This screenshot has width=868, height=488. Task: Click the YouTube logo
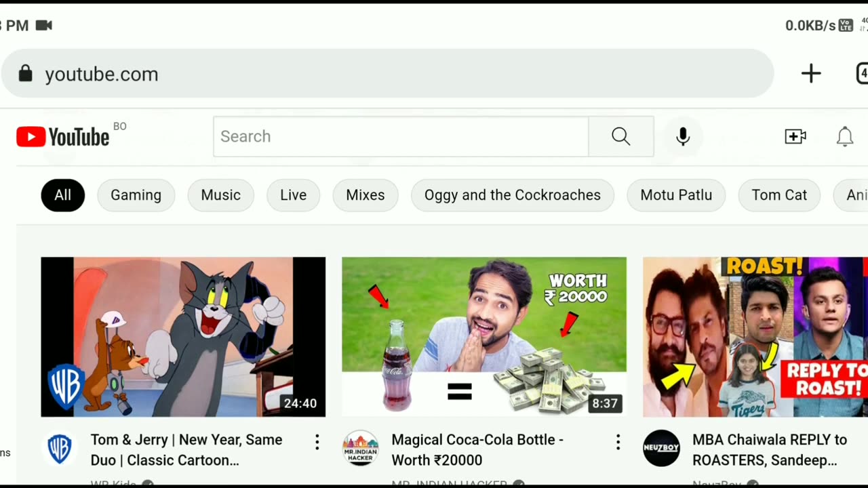pyautogui.click(x=62, y=137)
